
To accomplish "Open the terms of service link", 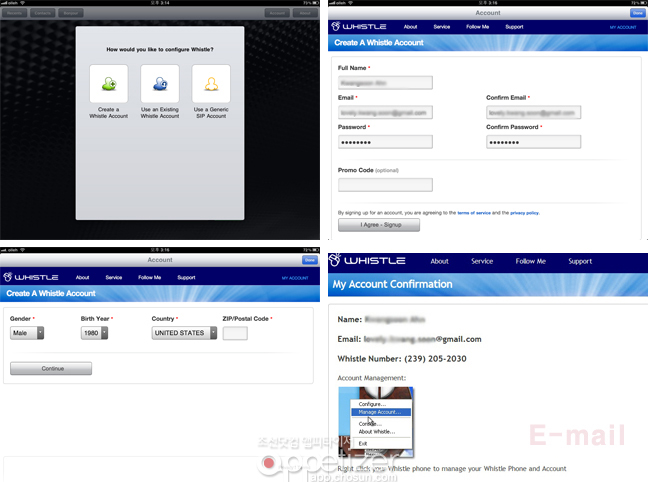I will [474, 213].
